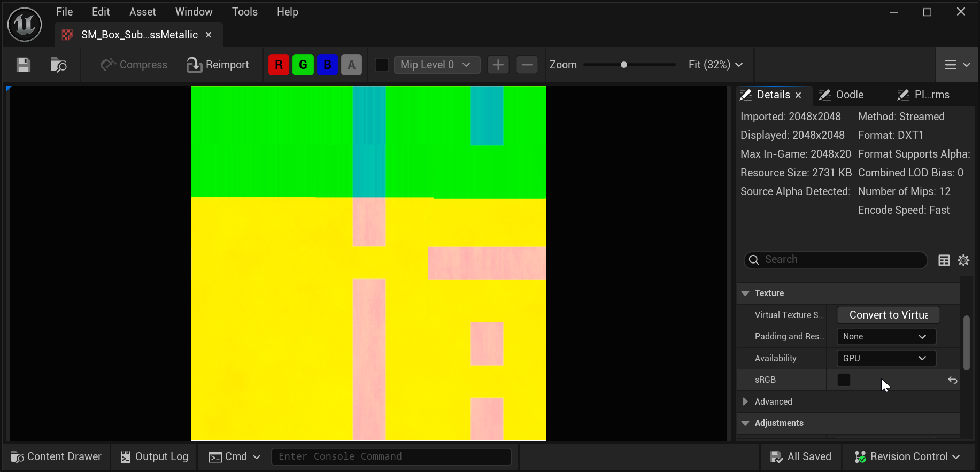Viewport: 980px width, 472px height.
Task: Click Convert to Virtual Texture button
Action: 888,315
